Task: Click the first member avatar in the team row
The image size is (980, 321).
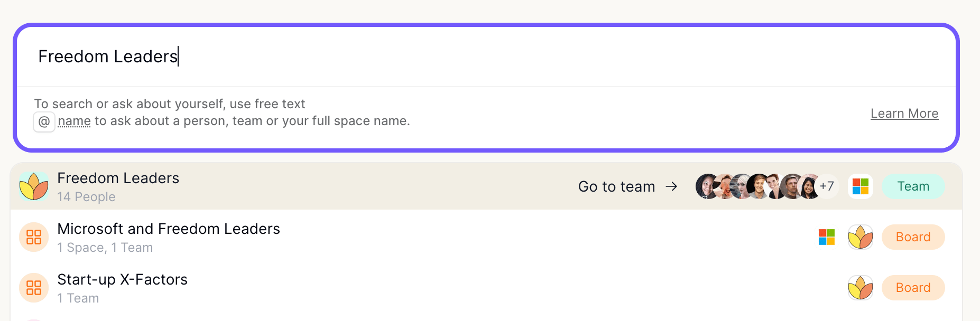Action: click(x=707, y=186)
